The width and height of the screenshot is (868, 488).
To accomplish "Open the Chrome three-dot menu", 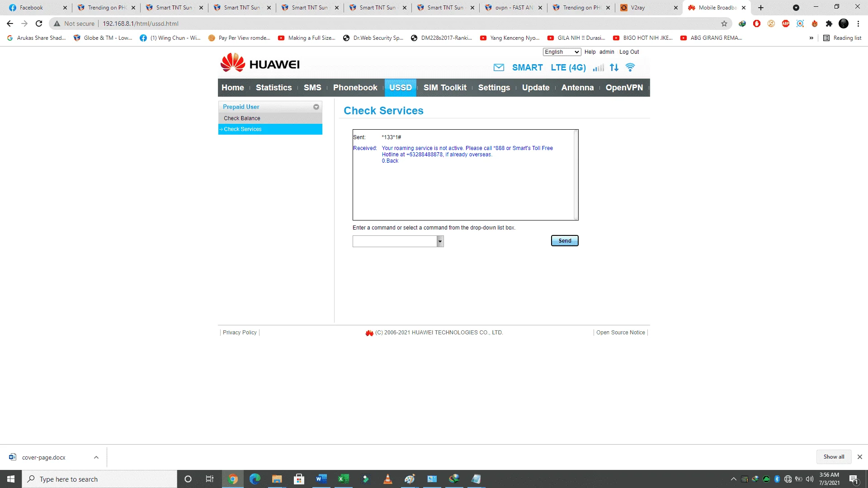I will point(858,23).
